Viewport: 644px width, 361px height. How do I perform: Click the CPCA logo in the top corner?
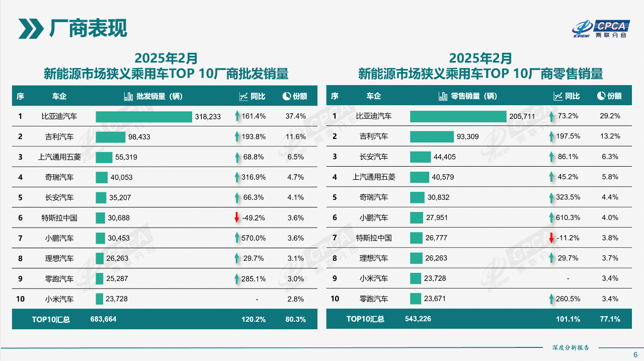pos(601,29)
